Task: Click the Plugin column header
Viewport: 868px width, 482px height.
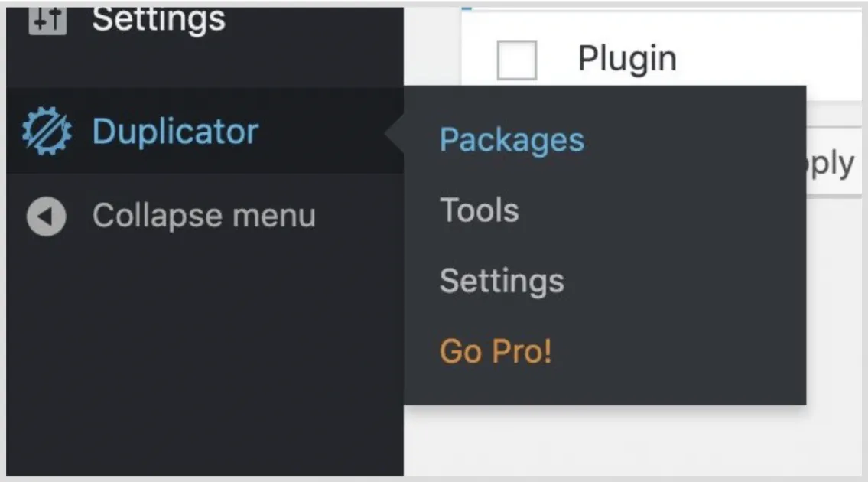Action: pos(627,56)
